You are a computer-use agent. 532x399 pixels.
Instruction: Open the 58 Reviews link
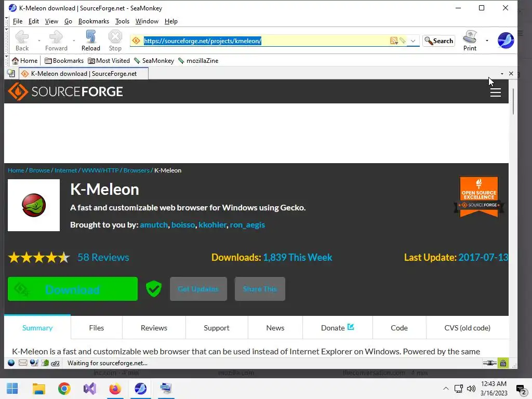tap(103, 257)
